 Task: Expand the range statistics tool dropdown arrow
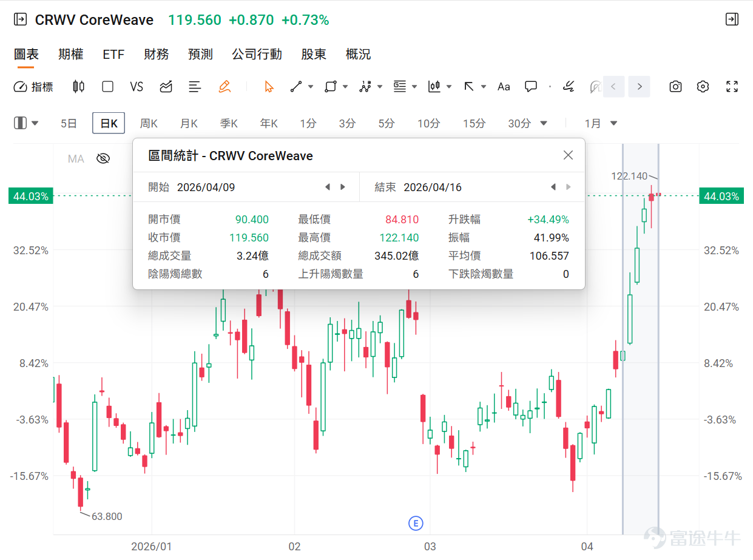(x=449, y=87)
